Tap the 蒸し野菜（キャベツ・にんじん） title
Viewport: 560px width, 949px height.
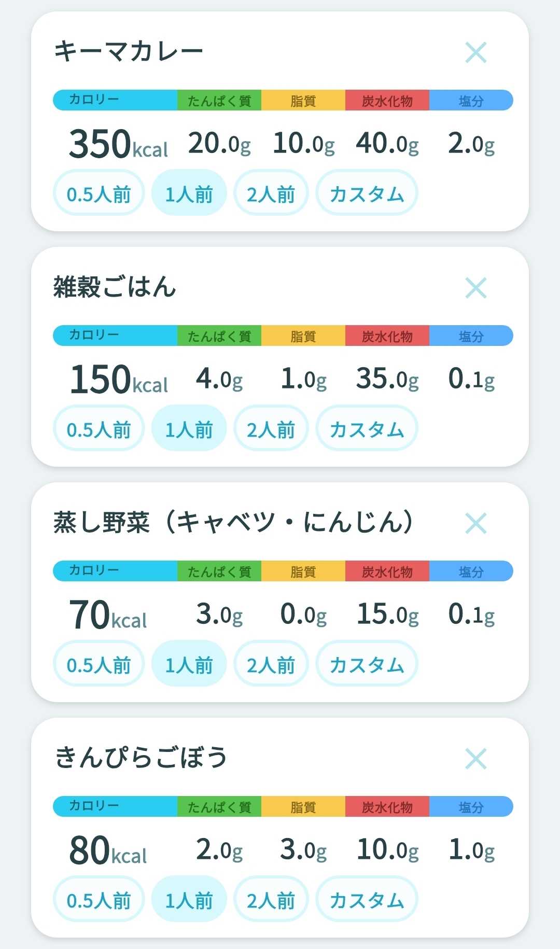(x=233, y=522)
